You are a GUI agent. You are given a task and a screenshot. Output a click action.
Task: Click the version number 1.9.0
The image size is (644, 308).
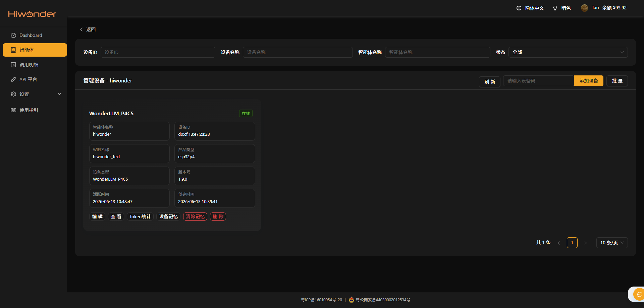(183, 179)
